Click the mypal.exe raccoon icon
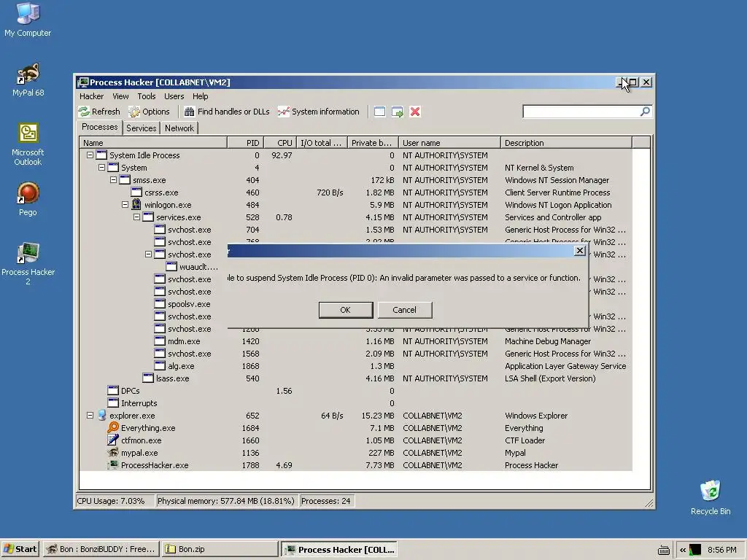 [113, 452]
